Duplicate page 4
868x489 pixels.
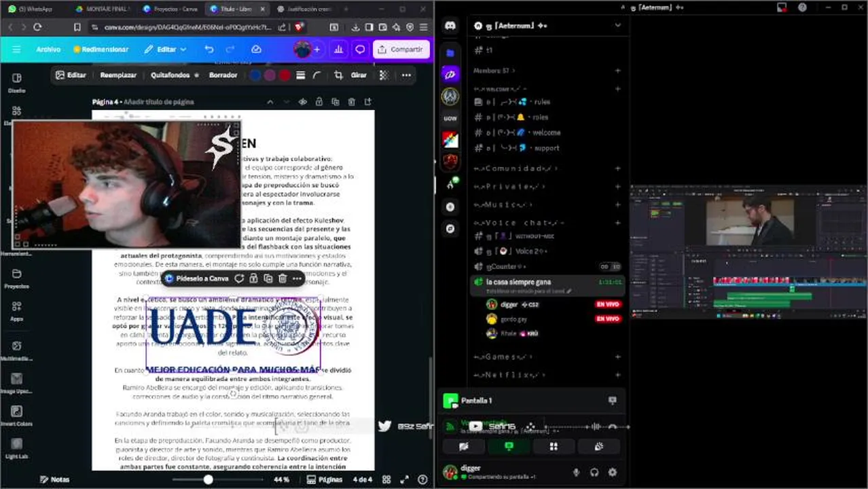click(x=335, y=102)
